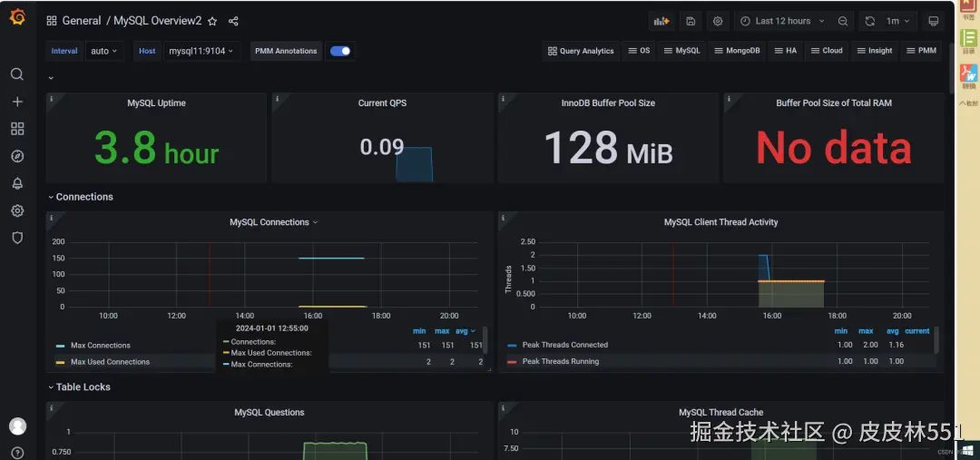Sort Thread Activity legend by current column

tap(916, 331)
